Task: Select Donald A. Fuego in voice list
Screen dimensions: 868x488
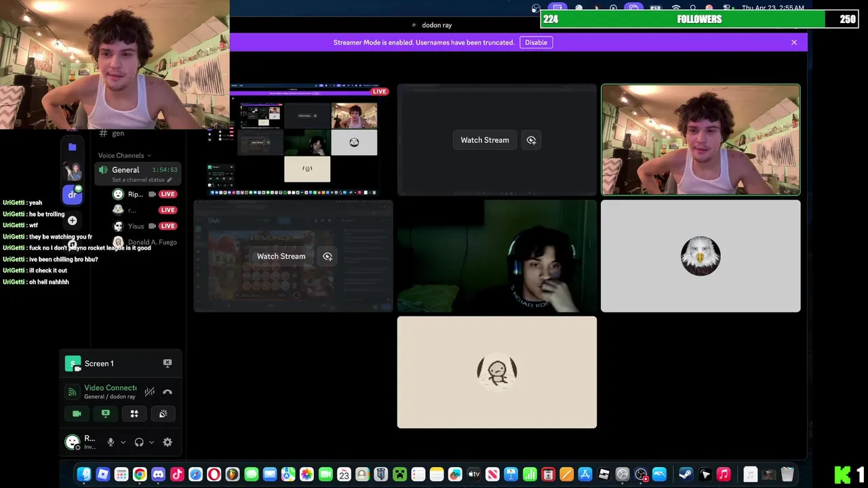Action: [144, 242]
